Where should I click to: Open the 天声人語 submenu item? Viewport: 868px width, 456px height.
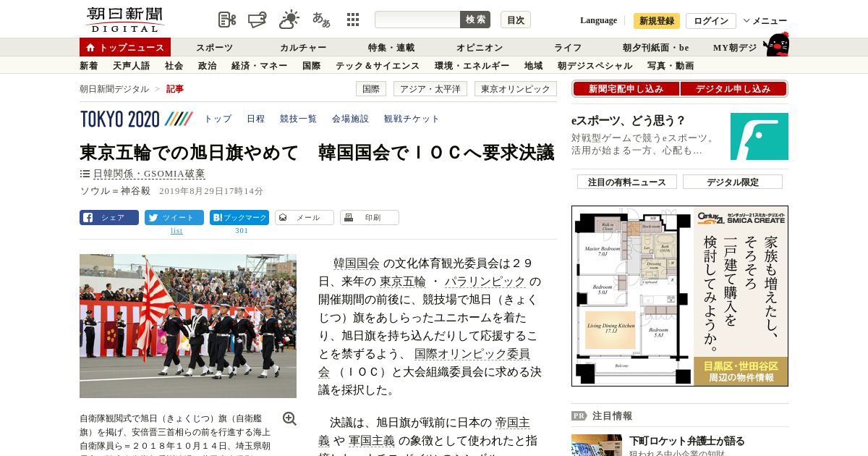click(132, 66)
